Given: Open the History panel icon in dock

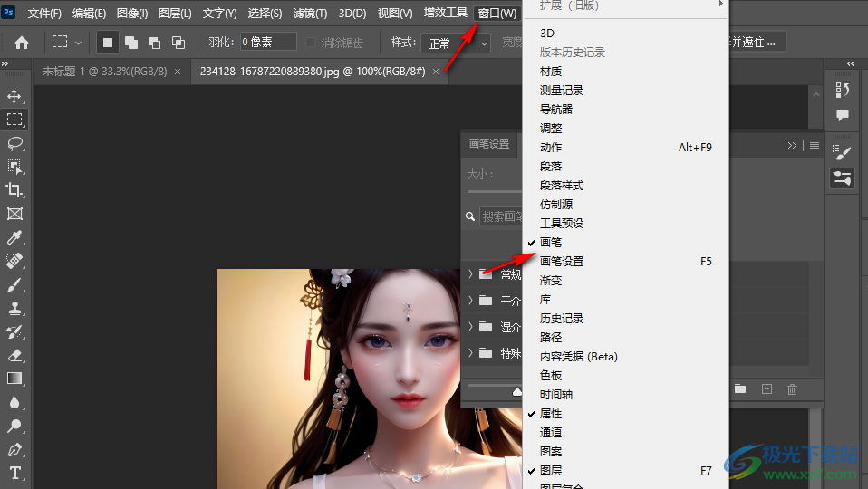Looking at the screenshot, I should pyautogui.click(x=842, y=90).
